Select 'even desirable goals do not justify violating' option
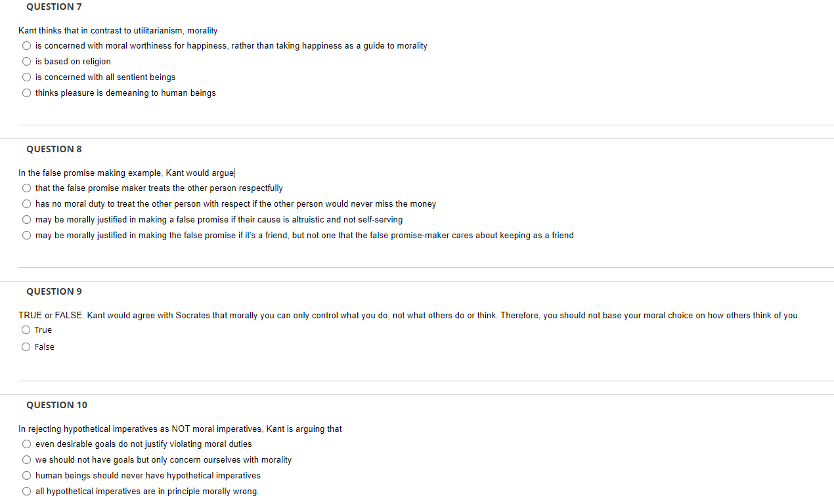 click(x=26, y=444)
